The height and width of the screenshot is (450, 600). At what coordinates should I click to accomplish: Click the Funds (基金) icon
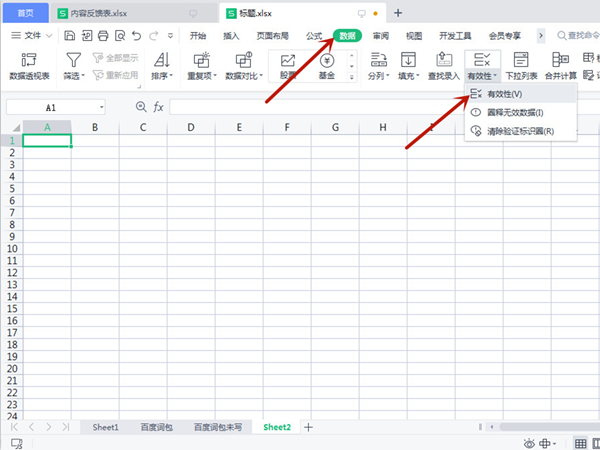327,62
